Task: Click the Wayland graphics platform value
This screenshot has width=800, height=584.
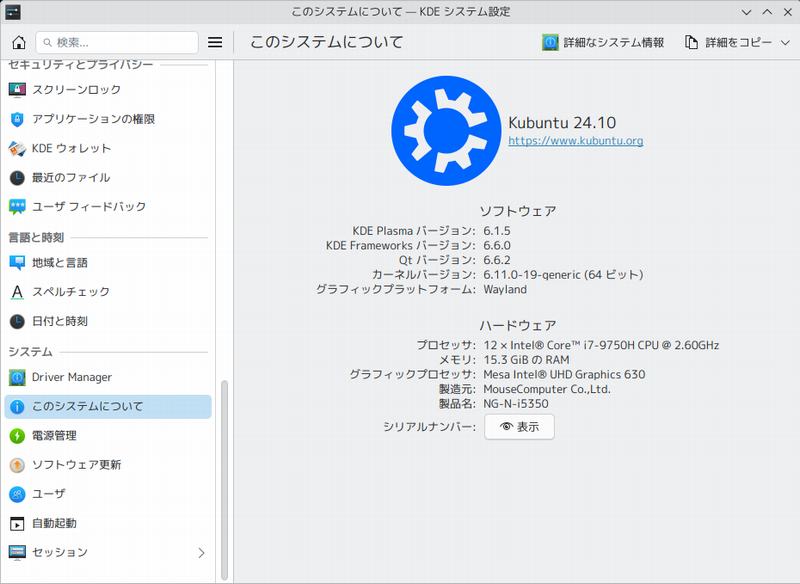Action: [505, 290]
